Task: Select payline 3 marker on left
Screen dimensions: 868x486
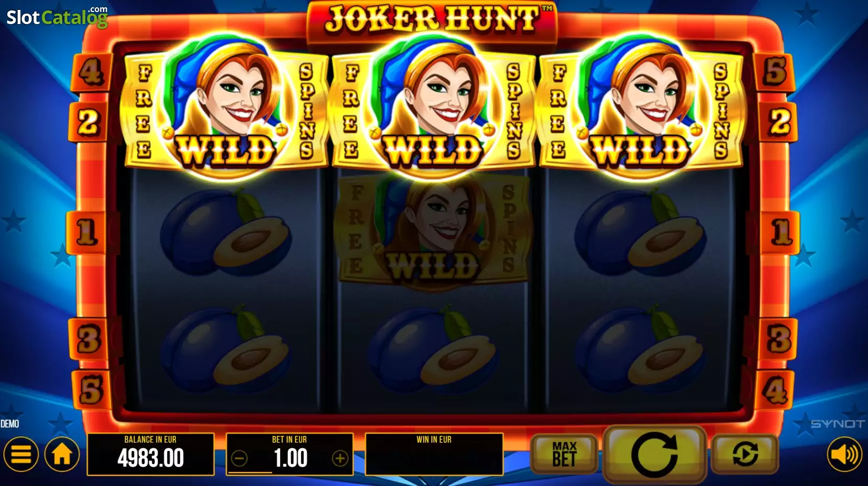Action: (x=89, y=339)
